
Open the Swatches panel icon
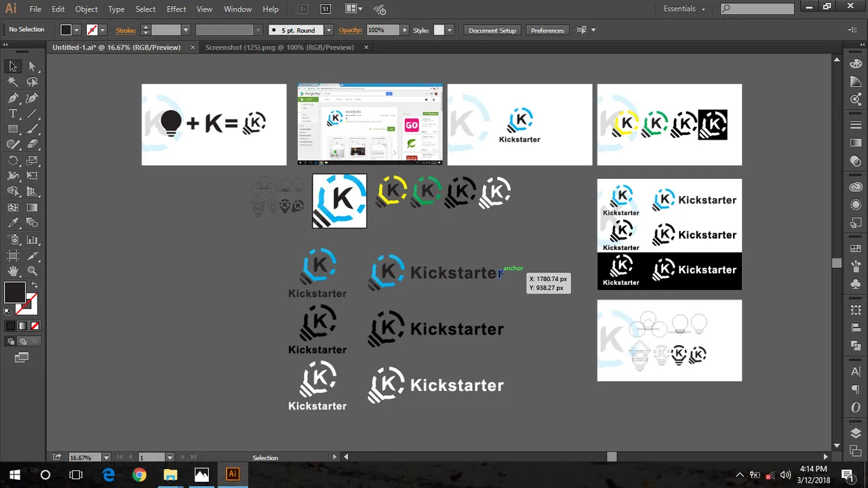click(855, 248)
